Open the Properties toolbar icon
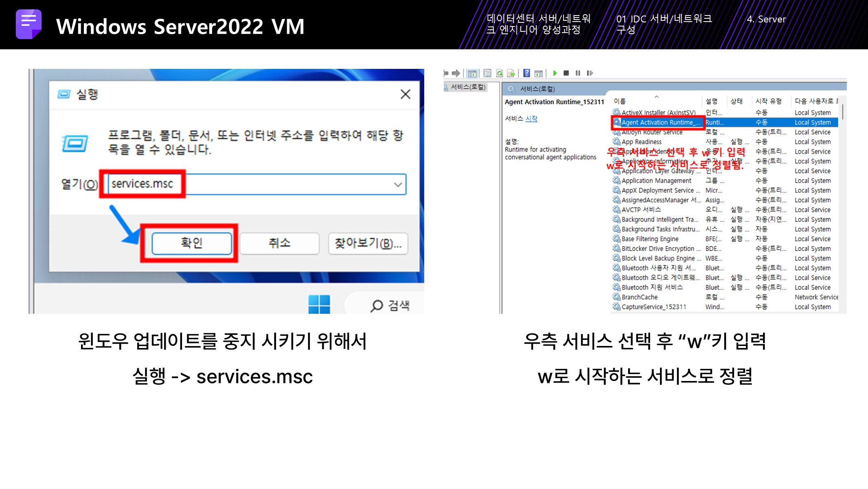The width and height of the screenshot is (868, 489). [487, 73]
